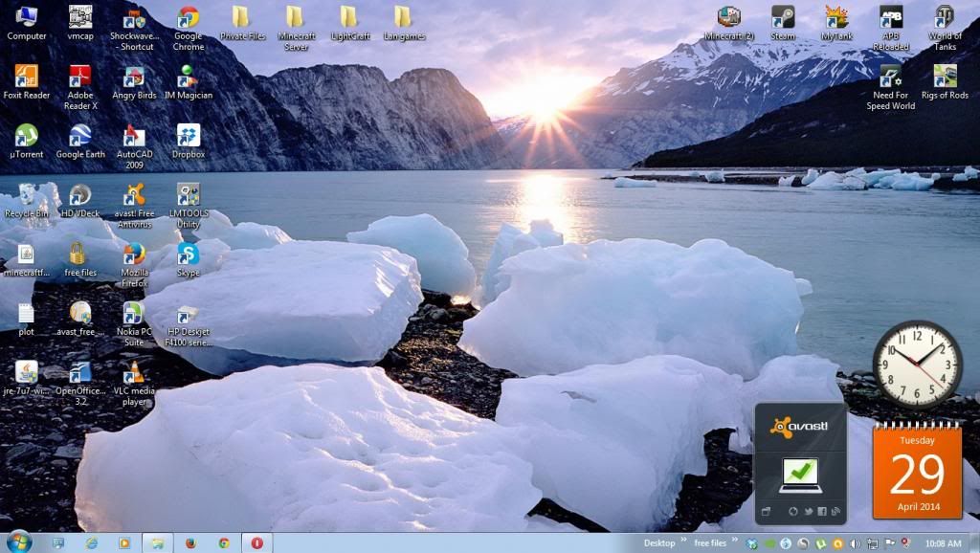Open the Recycle Bin
The width and height of the screenshot is (980, 553).
point(27,196)
